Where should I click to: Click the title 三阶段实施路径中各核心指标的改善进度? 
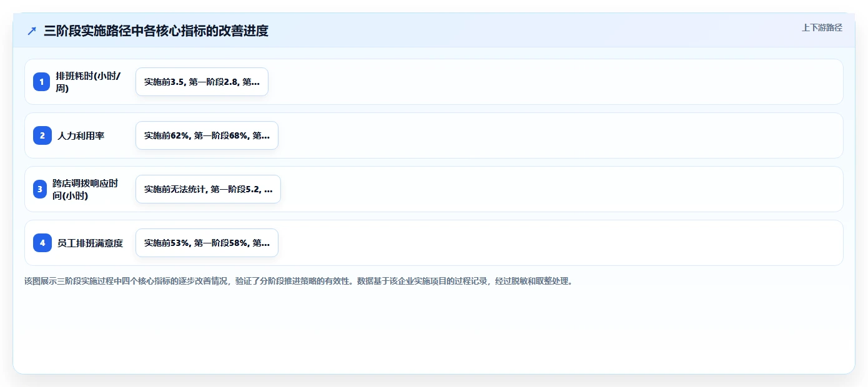(x=156, y=31)
